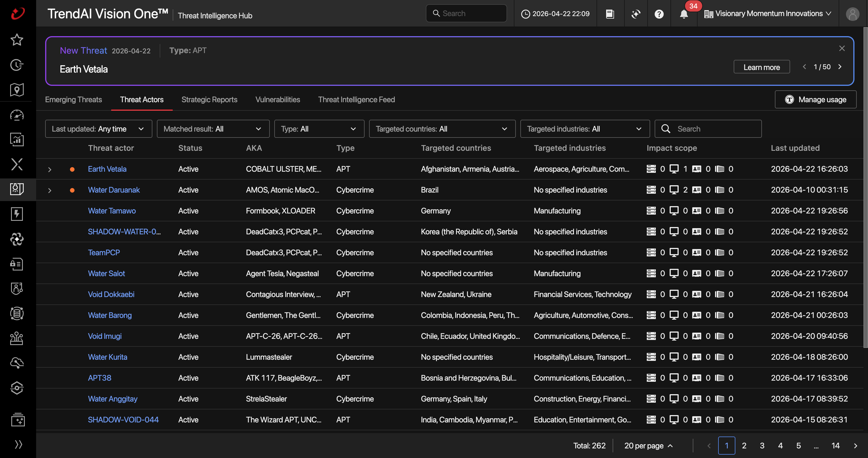Open the lightning bolt icon in sidebar
Screen dimensions: 868x458
click(17, 214)
